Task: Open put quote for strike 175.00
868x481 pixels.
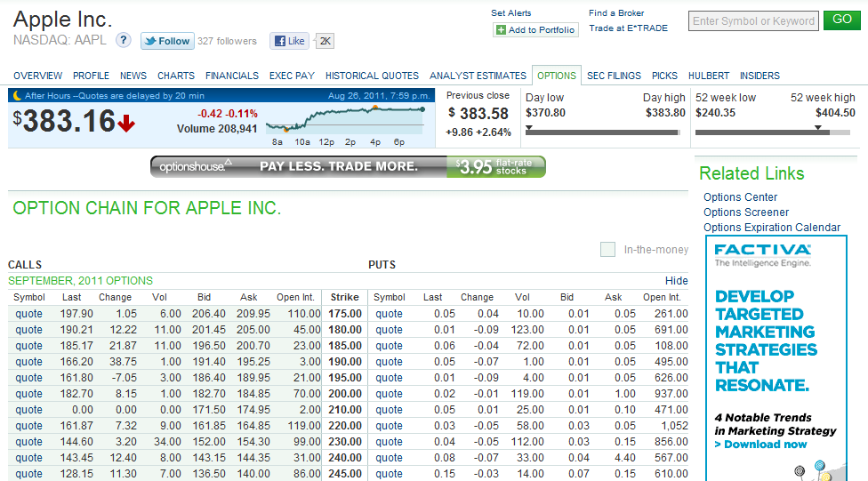Action: pyautogui.click(x=389, y=314)
